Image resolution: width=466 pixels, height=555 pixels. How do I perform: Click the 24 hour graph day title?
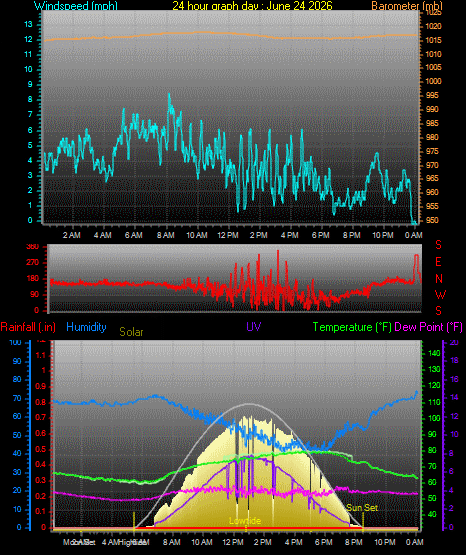pyautogui.click(x=252, y=6)
